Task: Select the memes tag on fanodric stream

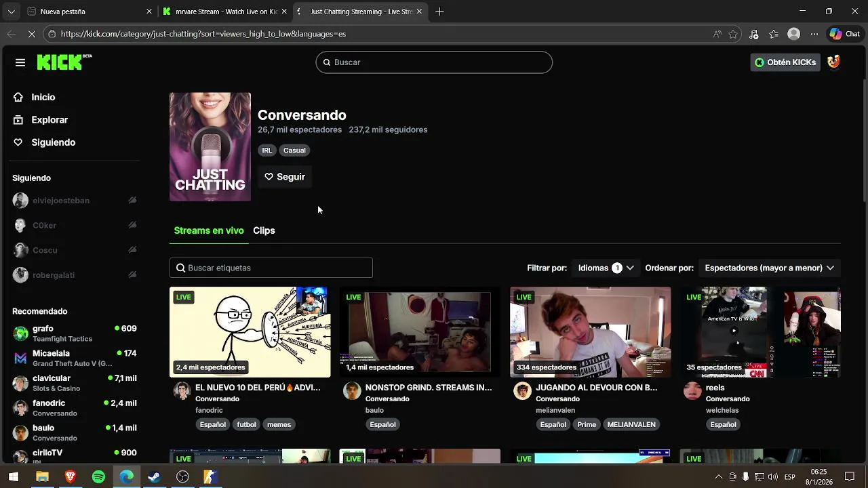Action: click(279, 424)
